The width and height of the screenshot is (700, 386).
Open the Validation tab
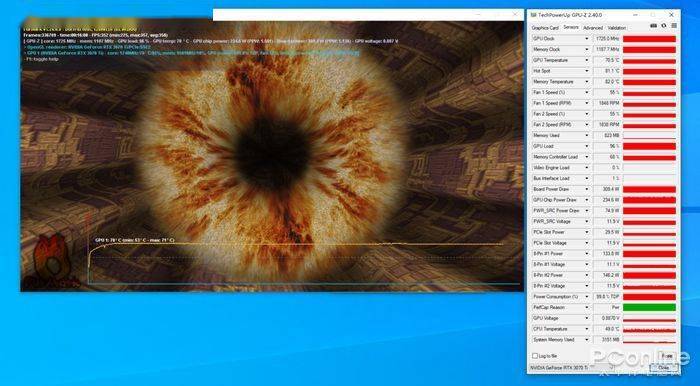617,28
